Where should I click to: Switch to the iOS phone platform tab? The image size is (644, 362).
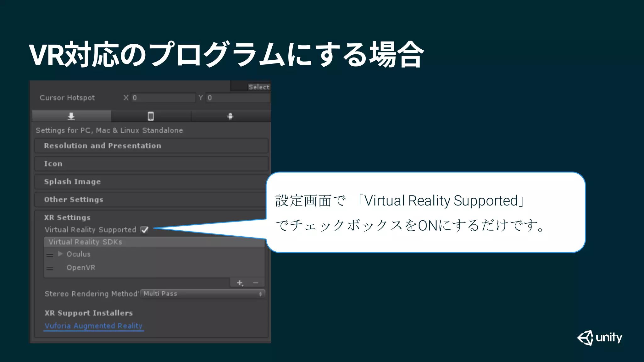[x=151, y=116]
